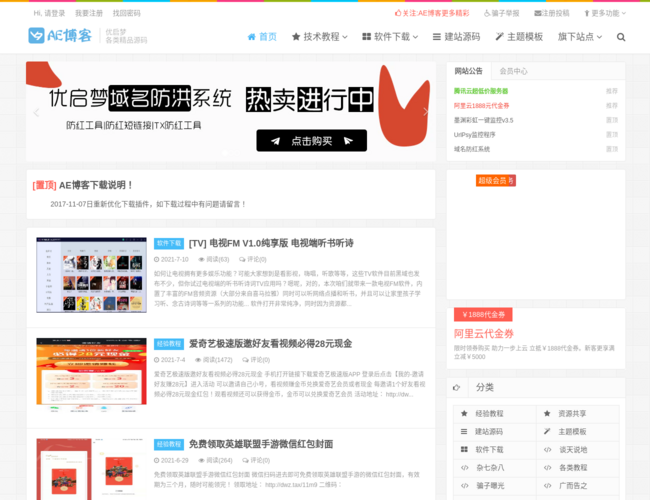Go to next banner slide arrow
The image size is (650, 500).
[426, 112]
